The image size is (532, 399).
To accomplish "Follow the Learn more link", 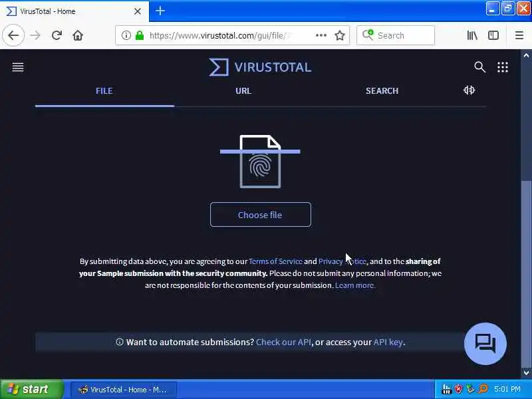I will (x=355, y=285).
